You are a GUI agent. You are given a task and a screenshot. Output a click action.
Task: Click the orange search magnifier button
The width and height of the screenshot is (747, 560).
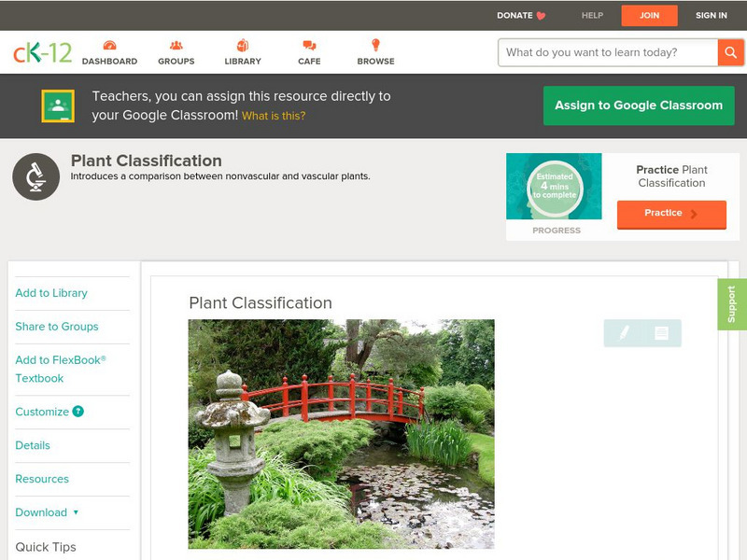[730, 52]
